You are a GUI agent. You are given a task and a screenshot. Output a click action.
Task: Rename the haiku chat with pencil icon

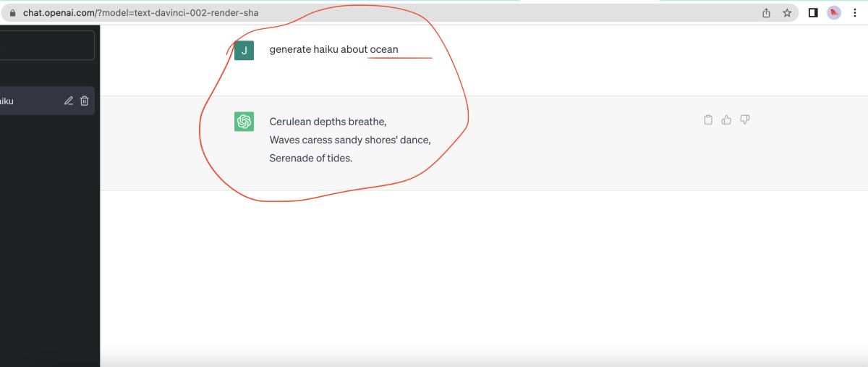click(x=69, y=101)
